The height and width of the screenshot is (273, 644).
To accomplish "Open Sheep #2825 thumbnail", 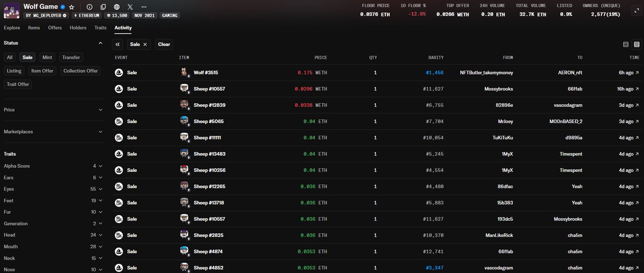I will pyautogui.click(x=184, y=235).
